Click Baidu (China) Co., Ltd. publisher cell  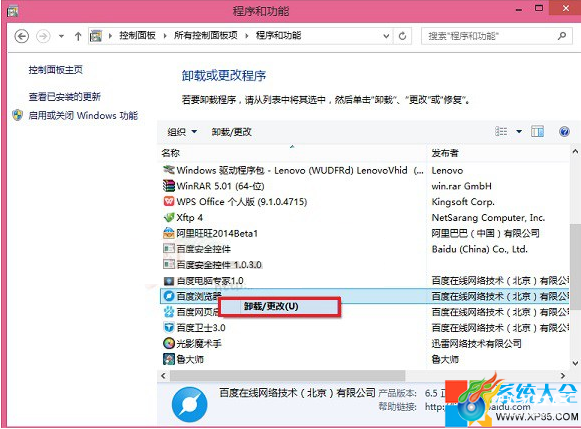click(479, 249)
